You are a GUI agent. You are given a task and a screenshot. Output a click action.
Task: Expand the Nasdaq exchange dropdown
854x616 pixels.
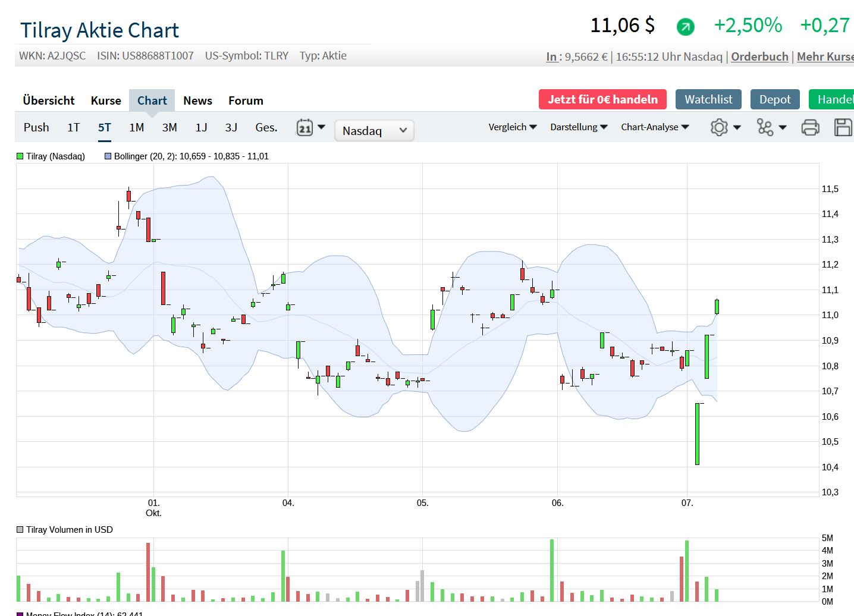coord(374,131)
